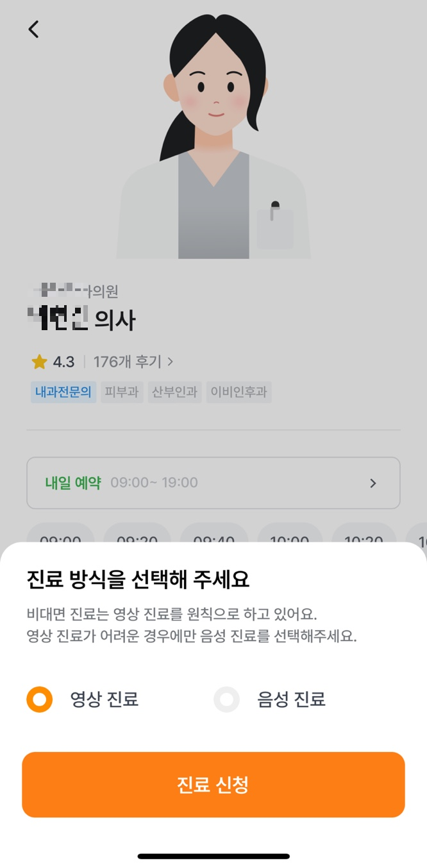Viewport: 427px width, 868px height.
Task: Tap the home indicator bar at bottom
Action: pyautogui.click(x=213, y=855)
